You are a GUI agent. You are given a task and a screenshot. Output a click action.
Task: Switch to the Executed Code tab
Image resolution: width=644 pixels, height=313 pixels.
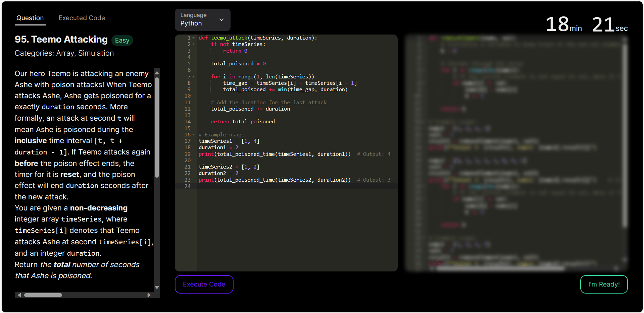click(x=82, y=18)
